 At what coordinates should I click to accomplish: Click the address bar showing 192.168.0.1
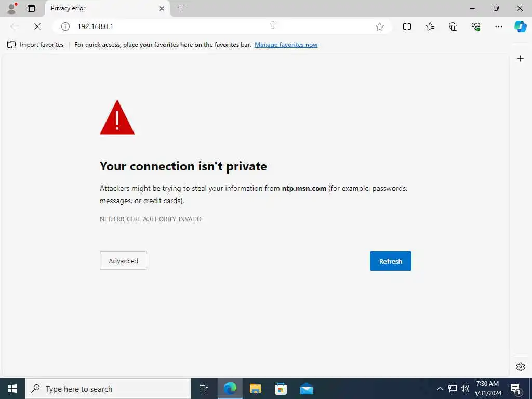click(x=222, y=26)
